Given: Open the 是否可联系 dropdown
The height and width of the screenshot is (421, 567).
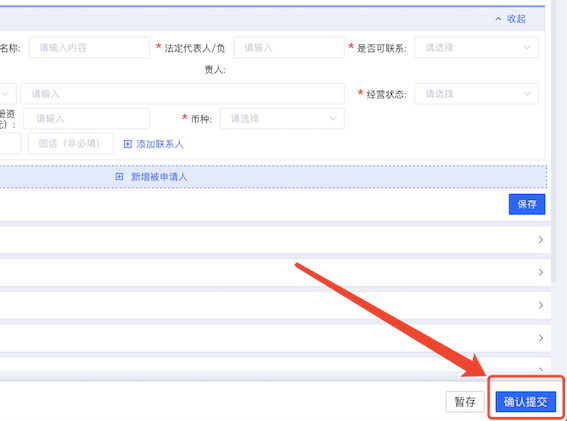Looking at the screenshot, I should tap(476, 47).
